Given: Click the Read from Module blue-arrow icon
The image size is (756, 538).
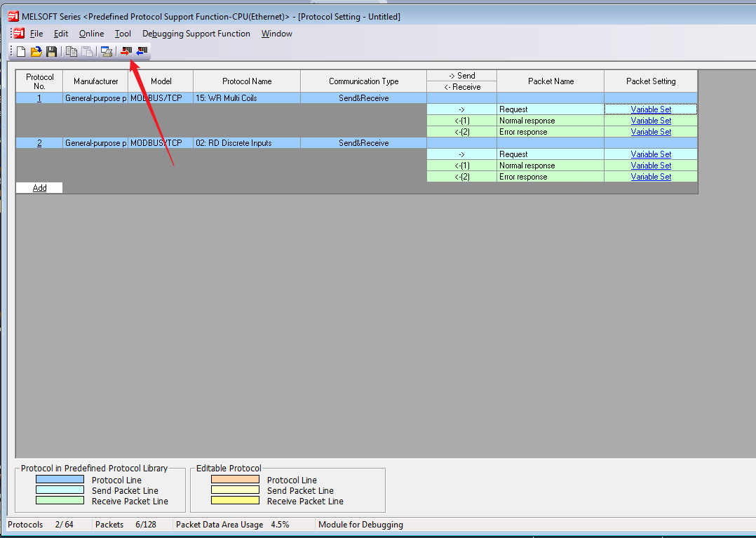Looking at the screenshot, I should [142, 51].
